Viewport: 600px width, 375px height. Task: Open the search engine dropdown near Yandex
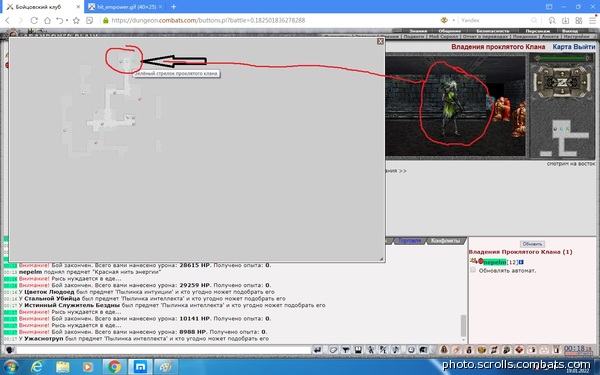pos(453,20)
